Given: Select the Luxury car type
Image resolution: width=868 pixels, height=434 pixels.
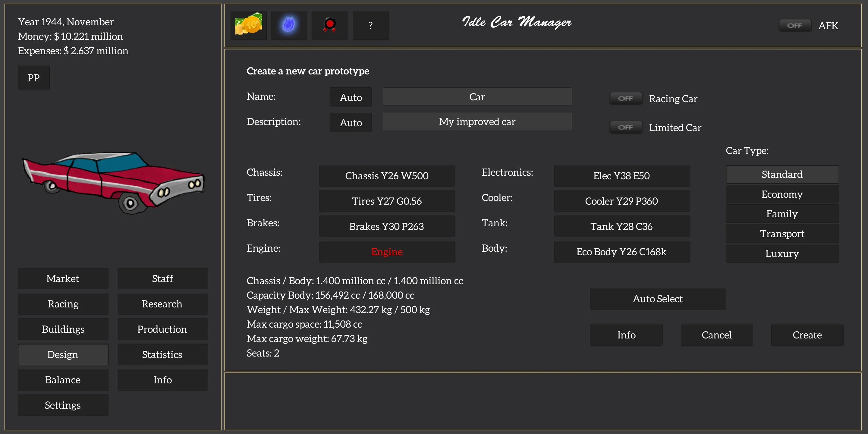Looking at the screenshot, I should 781,254.
